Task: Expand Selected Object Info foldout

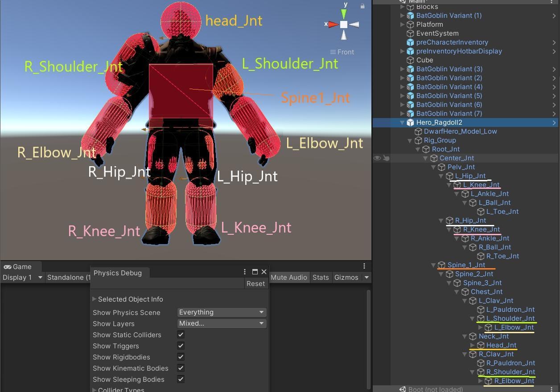Action: point(94,299)
